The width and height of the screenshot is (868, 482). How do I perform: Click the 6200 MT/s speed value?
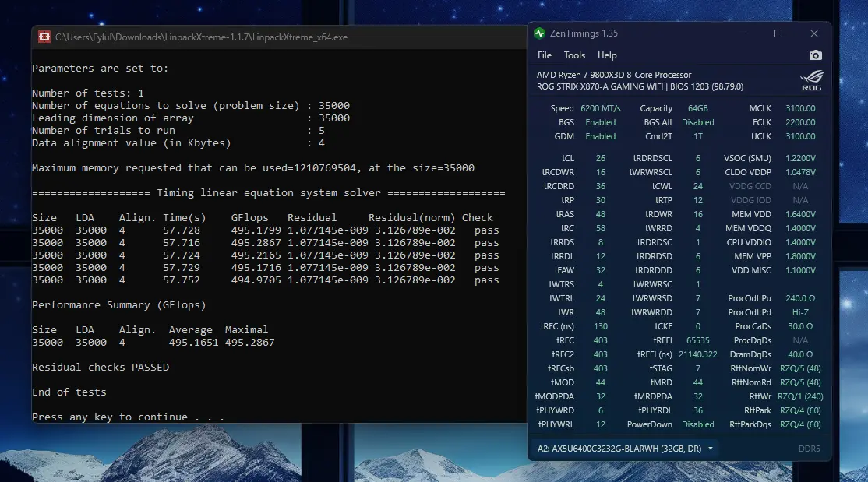pos(601,108)
